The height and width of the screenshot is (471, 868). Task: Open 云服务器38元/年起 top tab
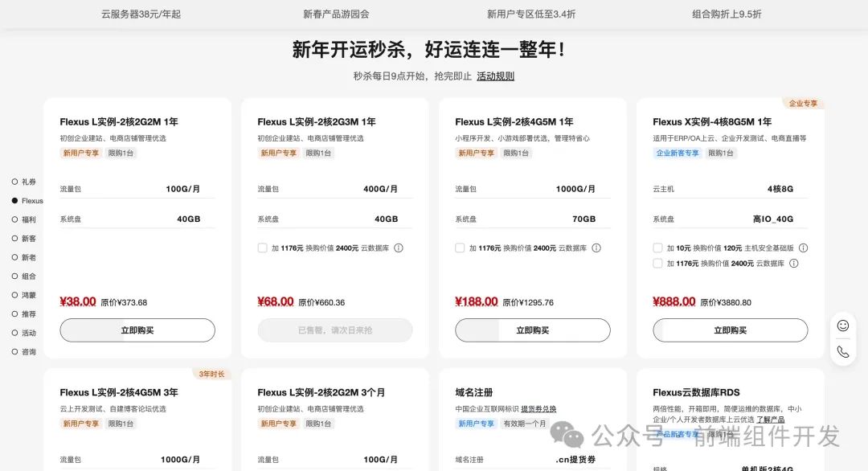141,14
